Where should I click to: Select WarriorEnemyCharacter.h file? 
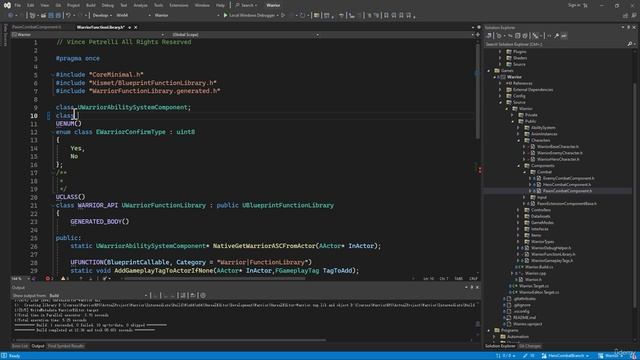click(x=560, y=153)
